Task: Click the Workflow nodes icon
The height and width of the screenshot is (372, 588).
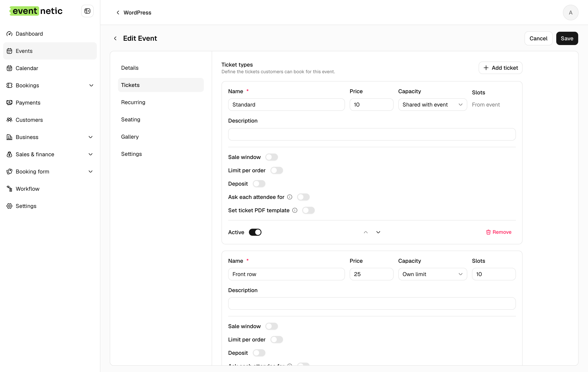Action: coord(9,189)
